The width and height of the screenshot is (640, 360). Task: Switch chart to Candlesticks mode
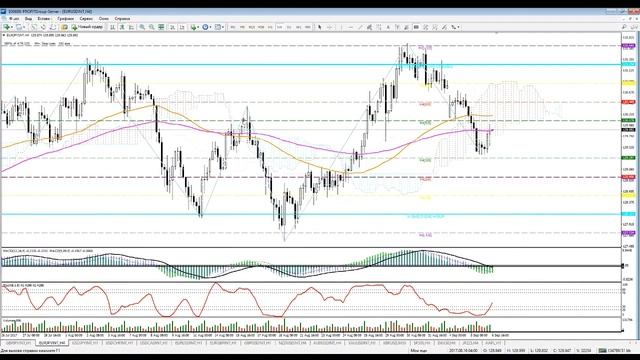pyautogui.click(x=122, y=27)
